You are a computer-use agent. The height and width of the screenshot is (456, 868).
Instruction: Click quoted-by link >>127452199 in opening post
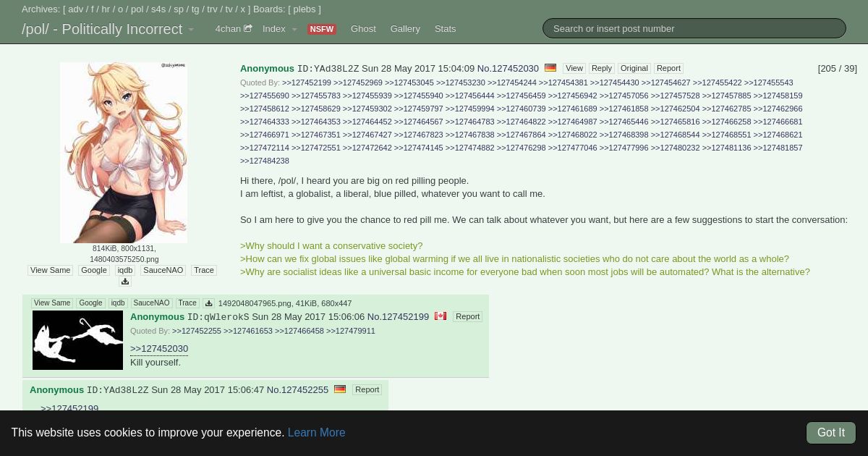(307, 83)
